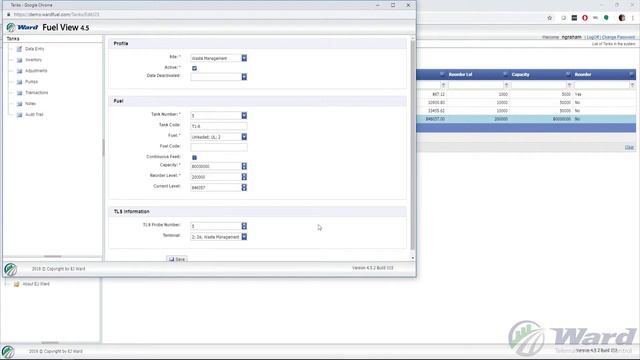Sort by Capacity column header
This screenshot has width=640, height=360.
[520, 75]
